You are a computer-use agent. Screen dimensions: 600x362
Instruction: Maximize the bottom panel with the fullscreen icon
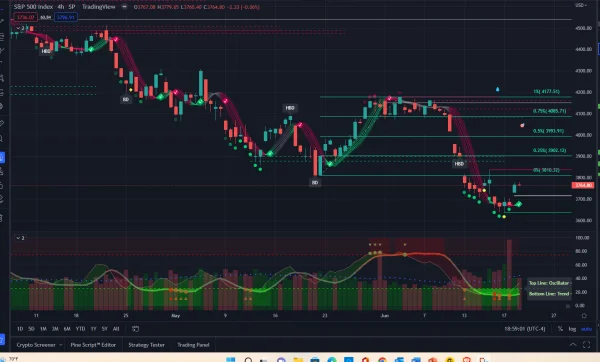click(586, 345)
